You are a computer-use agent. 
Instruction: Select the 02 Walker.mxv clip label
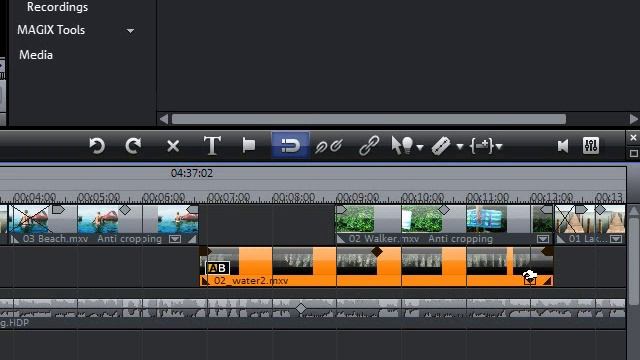tap(384, 239)
